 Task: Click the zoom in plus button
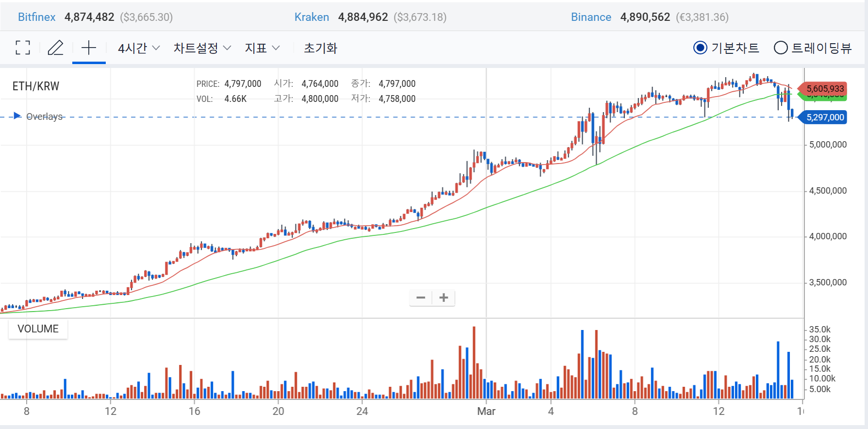coord(443,297)
